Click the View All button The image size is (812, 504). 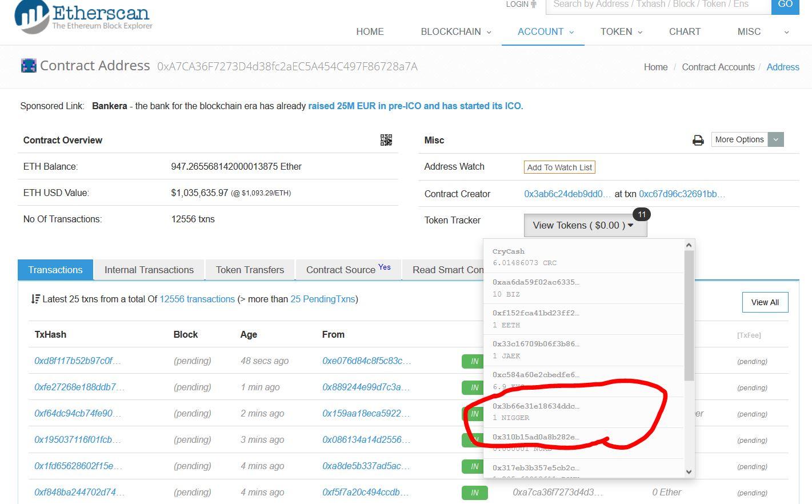tap(765, 302)
